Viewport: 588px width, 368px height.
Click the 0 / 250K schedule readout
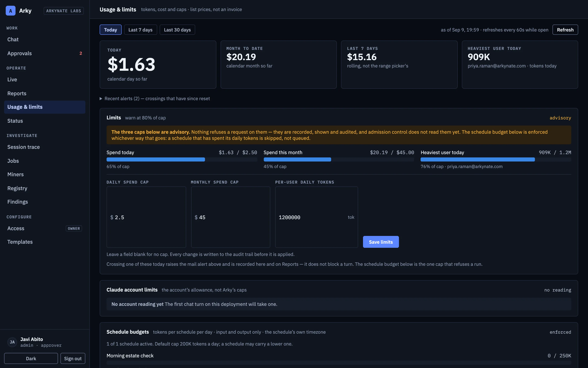pyautogui.click(x=559, y=356)
